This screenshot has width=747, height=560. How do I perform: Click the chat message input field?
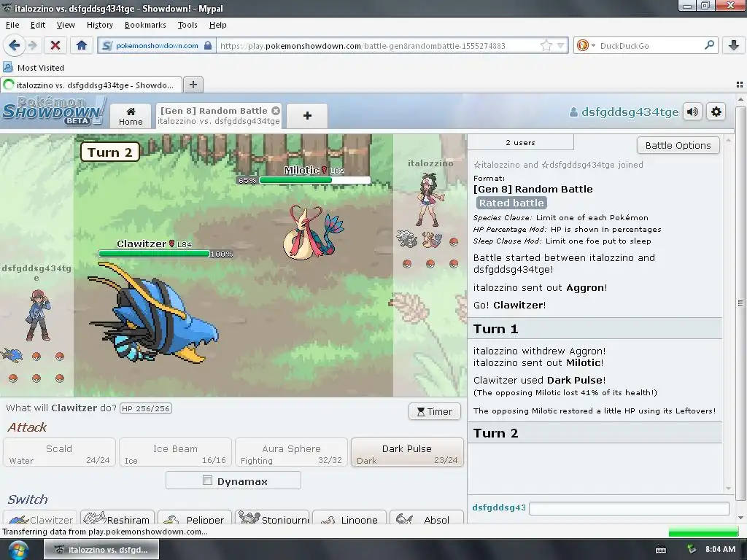pos(630,508)
